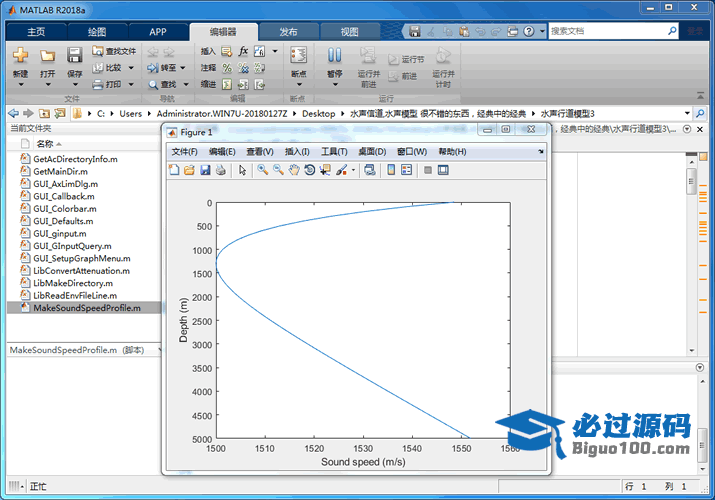The width and height of the screenshot is (715, 500).
Task: Click the Link Plot icon
Action: pos(370,170)
